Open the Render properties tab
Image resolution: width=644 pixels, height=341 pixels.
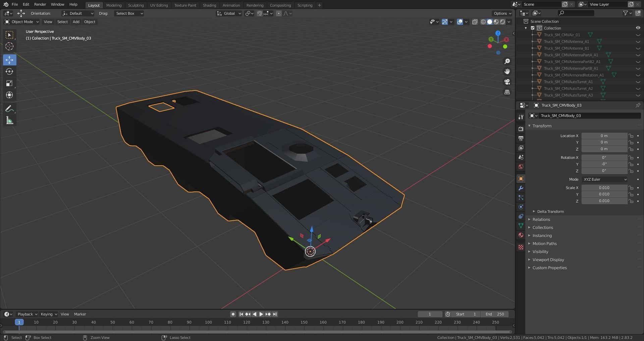tap(521, 129)
